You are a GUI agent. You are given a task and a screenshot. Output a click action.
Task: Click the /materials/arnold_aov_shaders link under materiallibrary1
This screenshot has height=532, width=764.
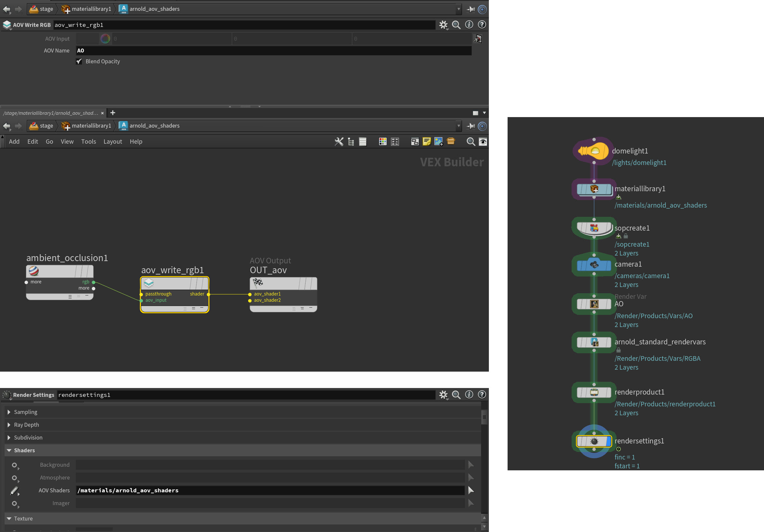click(661, 205)
